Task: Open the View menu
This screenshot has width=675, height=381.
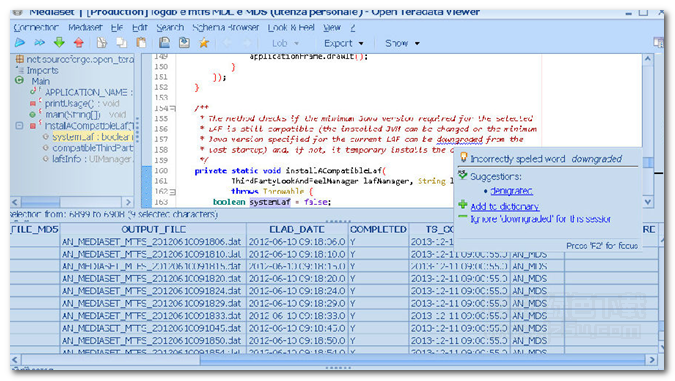Action: [x=332, y=28]
